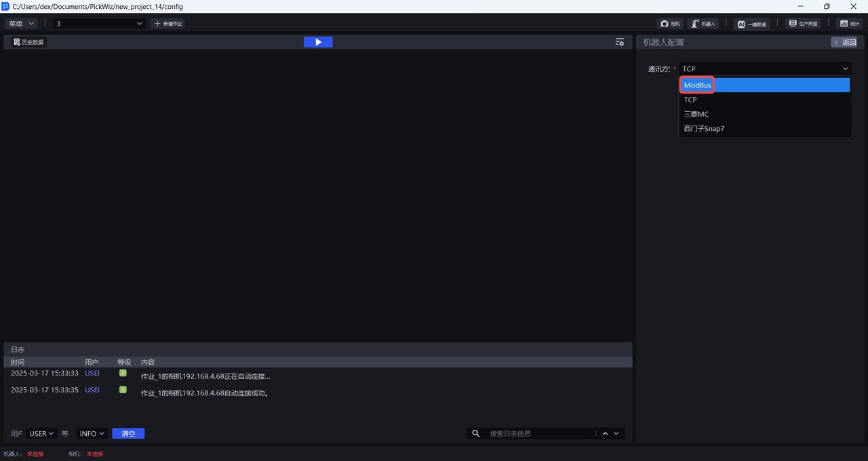The height and width of the screenshot is (461, 868).
Task: Click the log search input field
Action: point(539,434)
